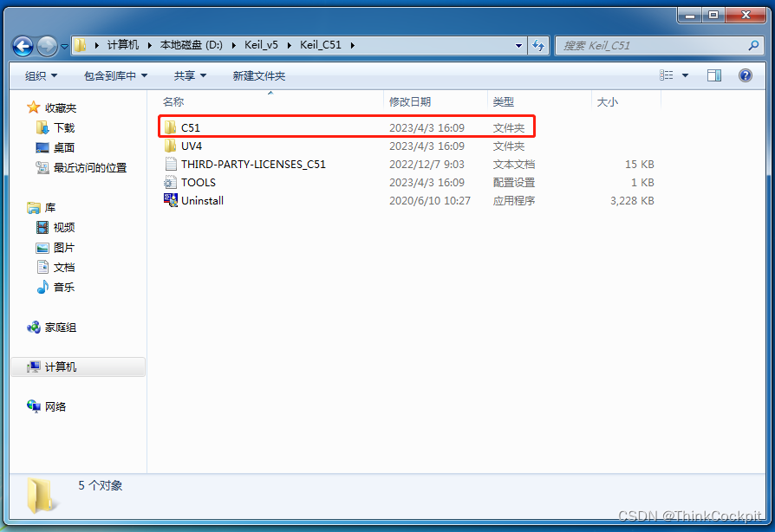Open the view options dropdown arrow
Screen dimensions: 775x532
click(x=685, y=75)
